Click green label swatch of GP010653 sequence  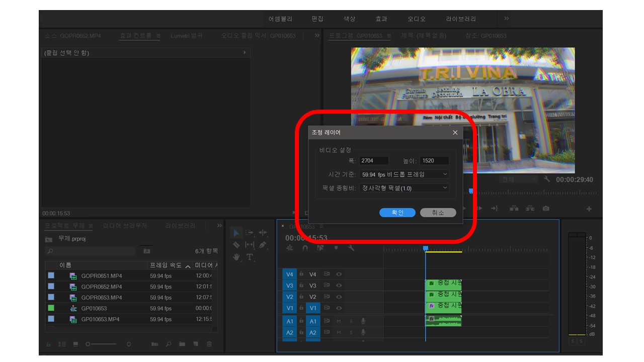[51, 308]
